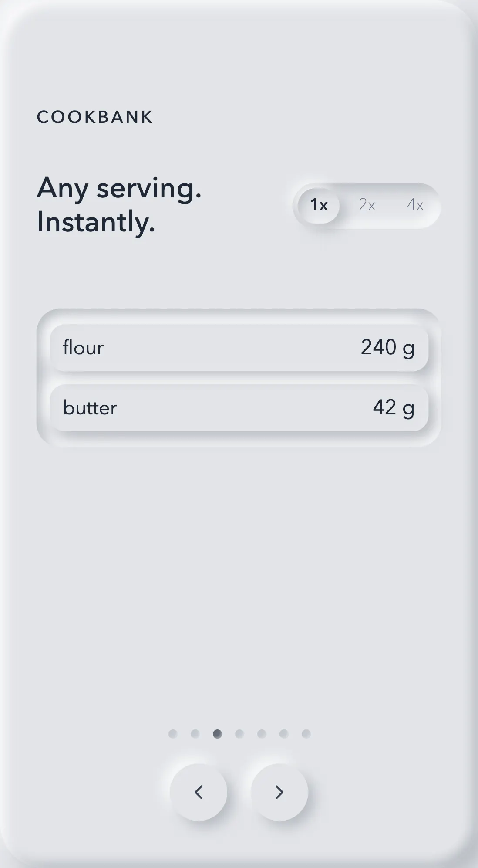Select the 1x serving multiplier
This screenshot has width=478, height=868.
319,205
